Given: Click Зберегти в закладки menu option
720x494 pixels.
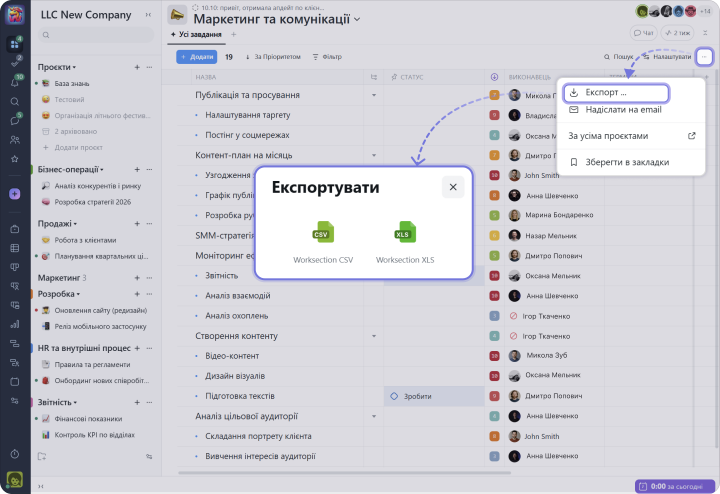Looking at the screenshot, I should [x=626, y=162].
